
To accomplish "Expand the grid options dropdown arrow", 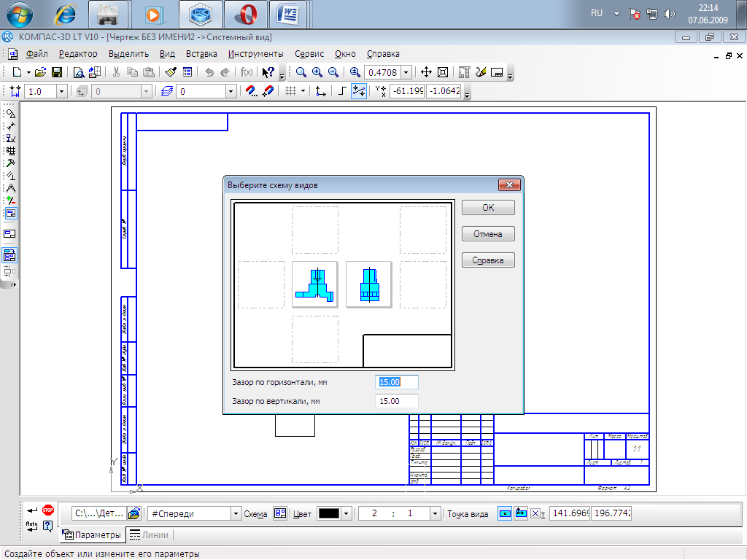I will point(303,91).
